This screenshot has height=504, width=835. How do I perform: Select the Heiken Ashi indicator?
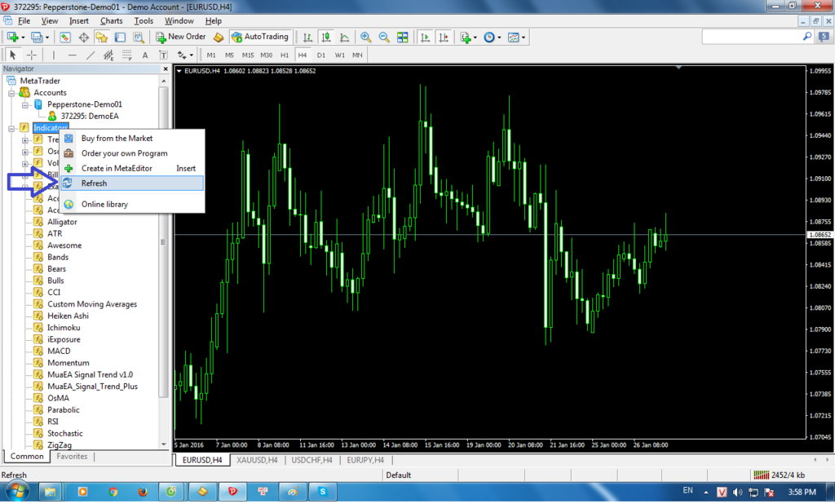point(68,316)
